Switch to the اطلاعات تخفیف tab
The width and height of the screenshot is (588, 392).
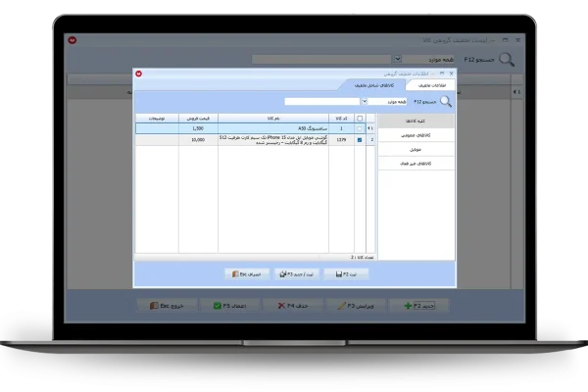pyautogui.click(x=427, y=86)
